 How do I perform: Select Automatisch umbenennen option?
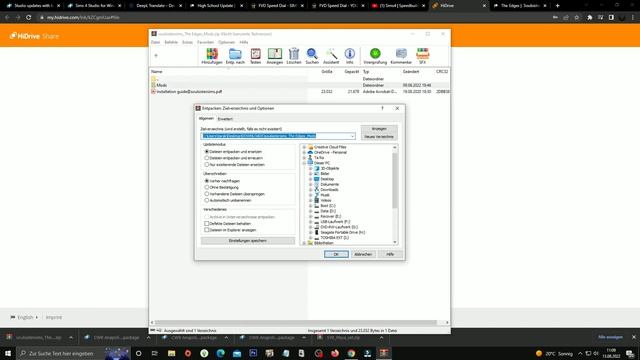pyautogui.click(x=207, y=200)
